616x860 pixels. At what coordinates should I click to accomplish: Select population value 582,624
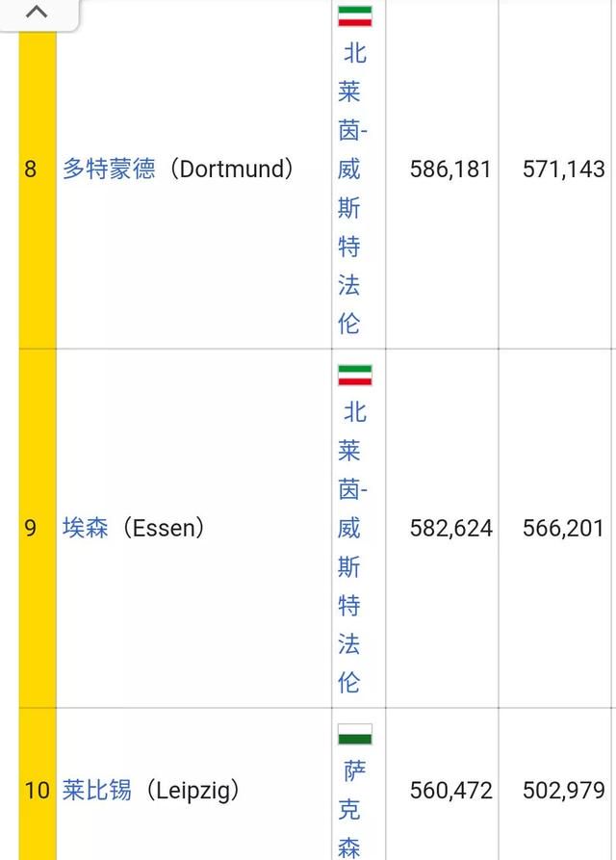(450, 528)
